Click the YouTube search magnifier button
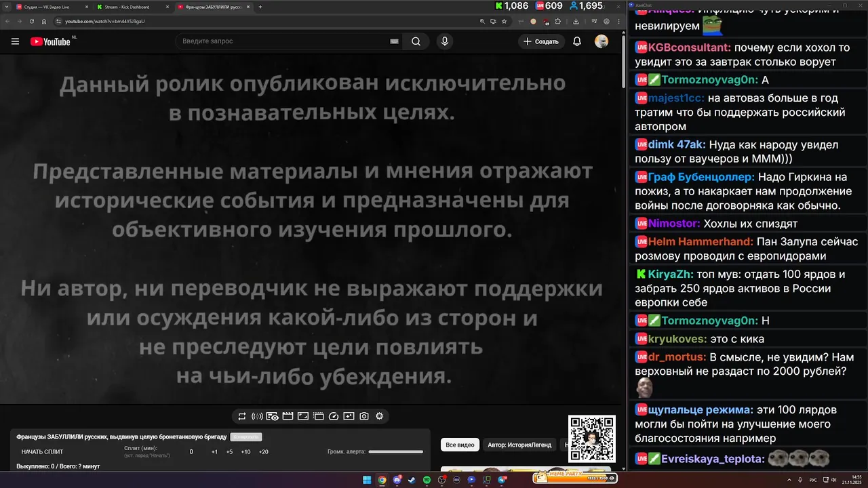This screenshot has height=488, width=868. [x=416, y=41]
